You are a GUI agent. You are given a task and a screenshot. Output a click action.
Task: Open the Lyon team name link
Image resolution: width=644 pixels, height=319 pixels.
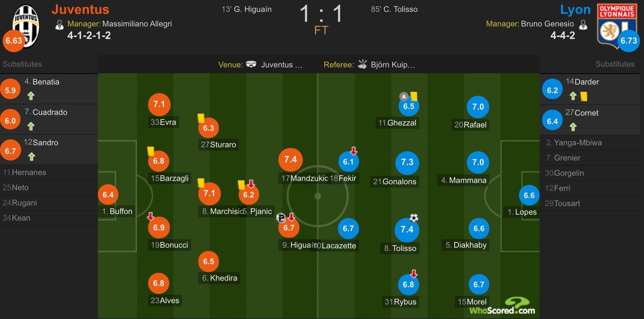575,10
